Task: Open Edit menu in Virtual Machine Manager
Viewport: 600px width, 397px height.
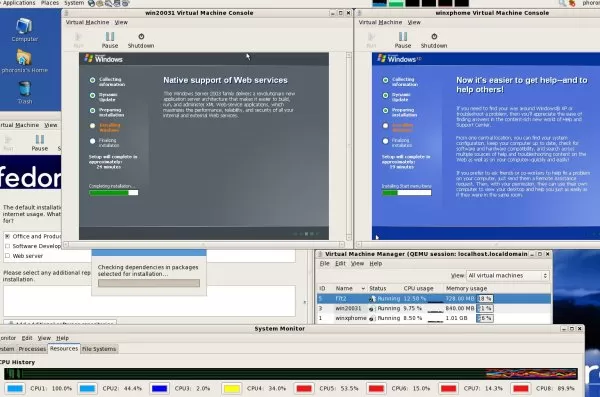Action: [340, 264]
